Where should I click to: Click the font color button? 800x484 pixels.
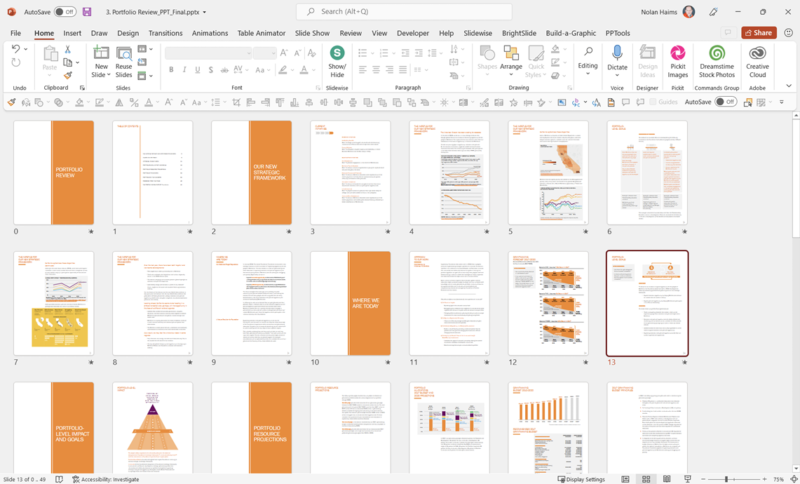[x=304, y=69]
